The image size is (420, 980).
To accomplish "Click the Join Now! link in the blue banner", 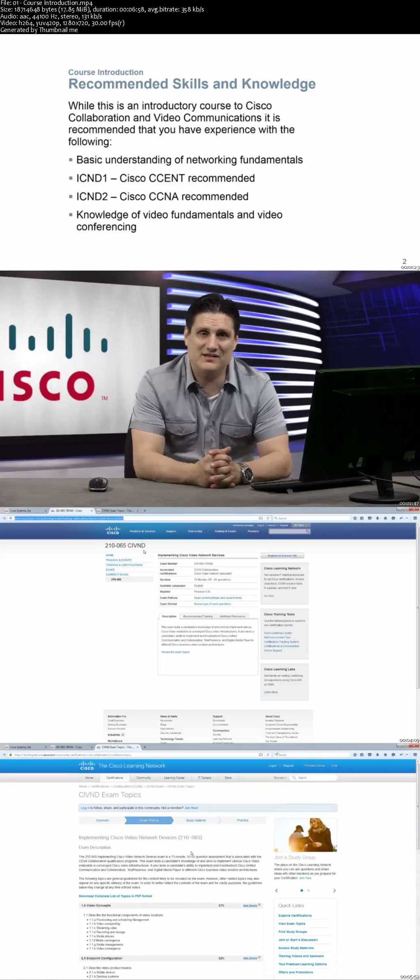I will (191, 808).
